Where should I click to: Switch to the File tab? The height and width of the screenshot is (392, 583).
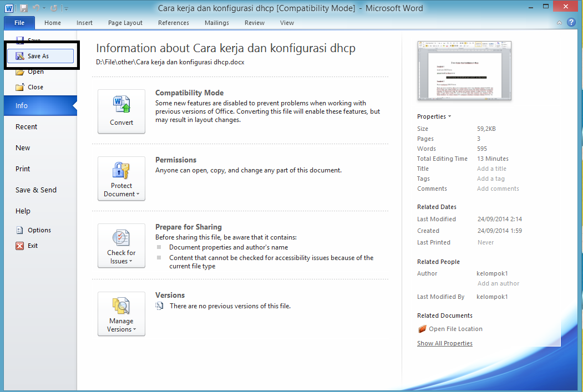pos(19,23)
